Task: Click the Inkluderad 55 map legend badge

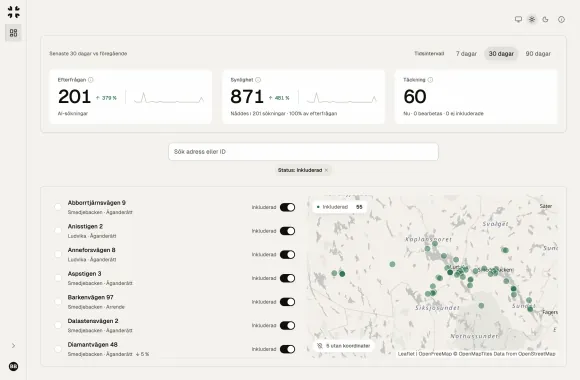Action: [x=340, y=207]
